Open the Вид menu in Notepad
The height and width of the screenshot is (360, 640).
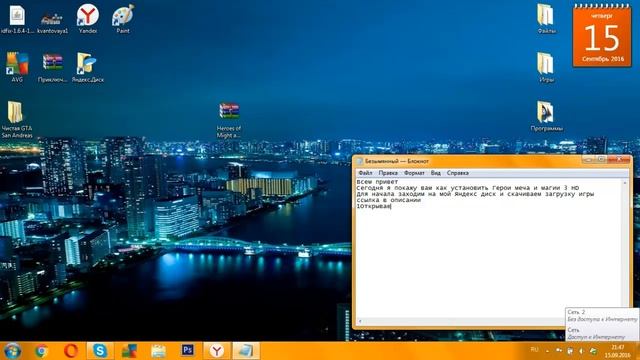click(436, 173)
